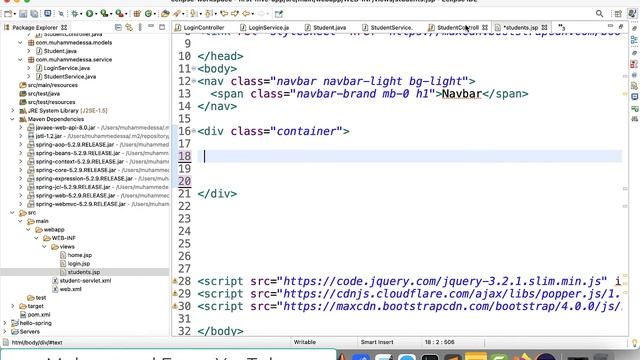This screenshot has width=640, height=360.
Task: Click the Open Type folder toolbar icon
Action: (165, 13)
